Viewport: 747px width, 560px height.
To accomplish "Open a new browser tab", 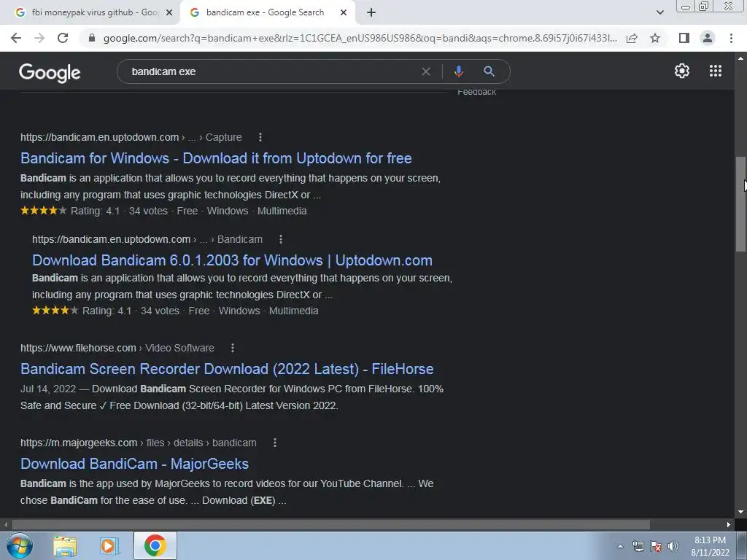I will coord(371,12).
